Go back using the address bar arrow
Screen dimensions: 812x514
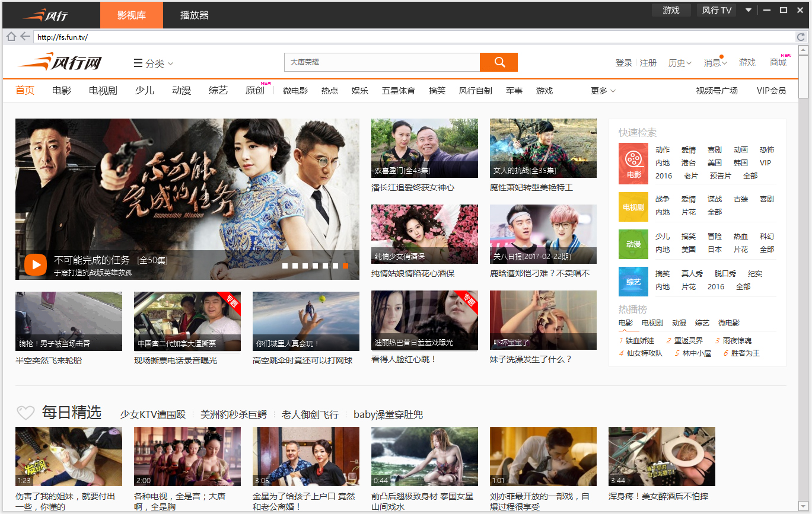point(25,37)
